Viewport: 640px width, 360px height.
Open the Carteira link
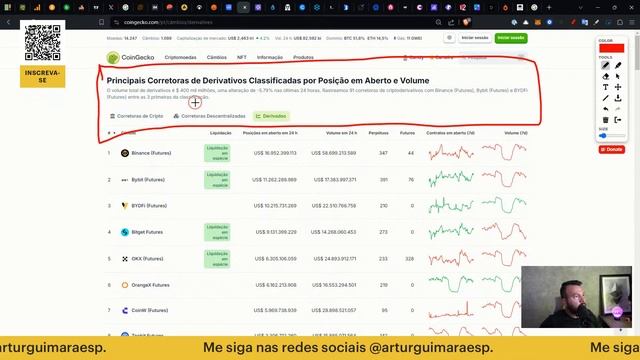tap(441, 58)
